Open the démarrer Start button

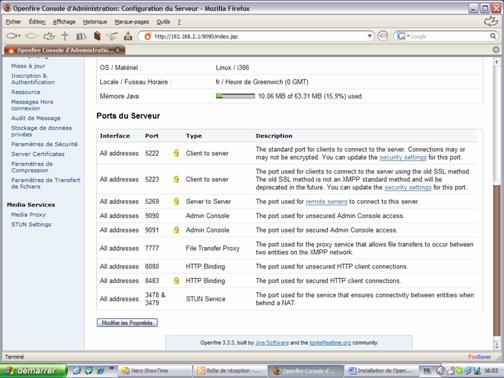[x=33, y=371]
